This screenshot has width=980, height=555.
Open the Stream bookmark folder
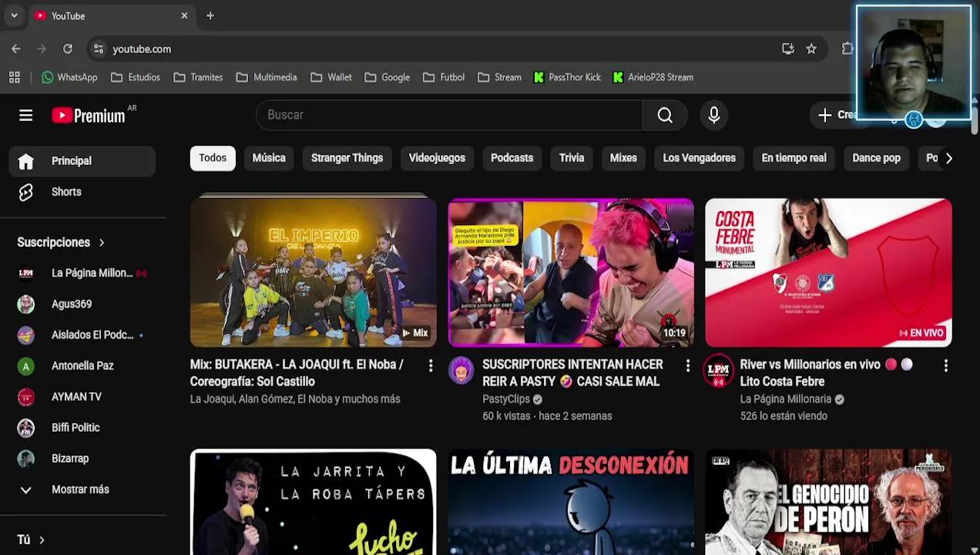pyautogui.click(x=499, y=77)
